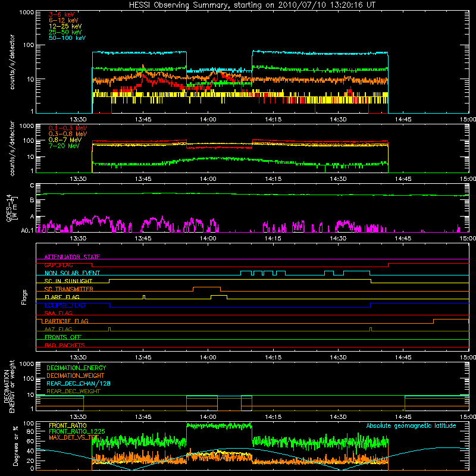Click the Degrees or % axis title
Viewport: 476px width, 476px height.
(x=15, y=446)
